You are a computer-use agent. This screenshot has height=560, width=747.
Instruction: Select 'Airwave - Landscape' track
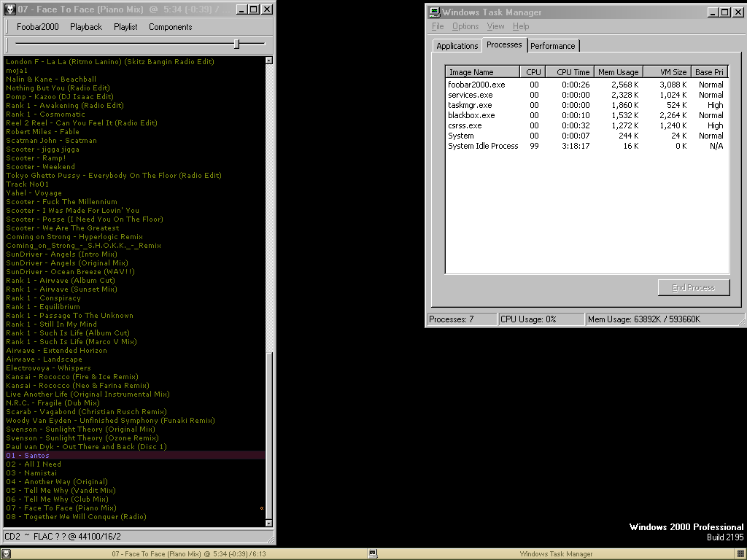tap(135, 359)
